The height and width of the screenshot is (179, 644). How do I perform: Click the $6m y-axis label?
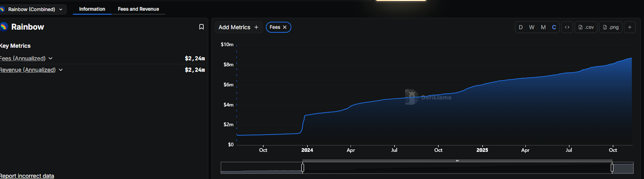point(229,84)
